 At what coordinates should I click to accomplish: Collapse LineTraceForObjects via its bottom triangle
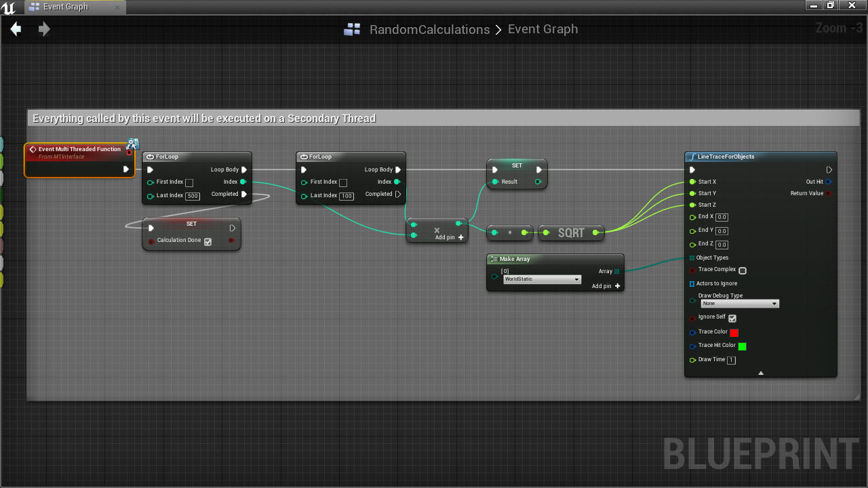click(761, 372)
